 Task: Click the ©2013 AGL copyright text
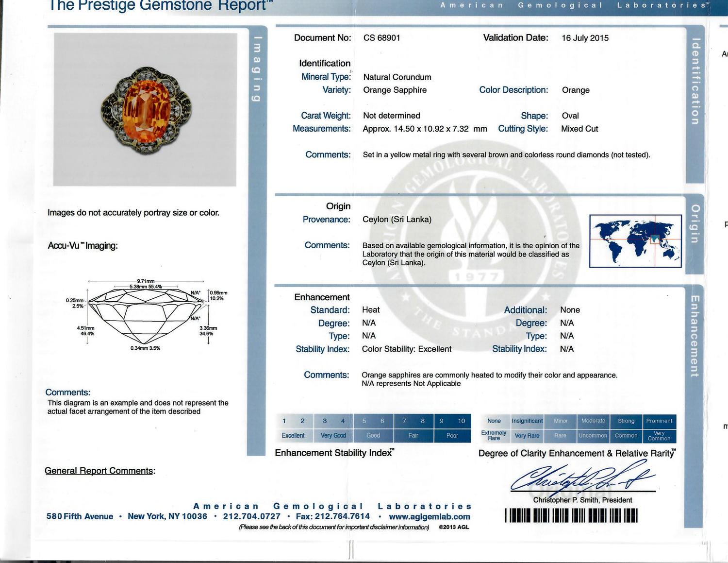454,528
